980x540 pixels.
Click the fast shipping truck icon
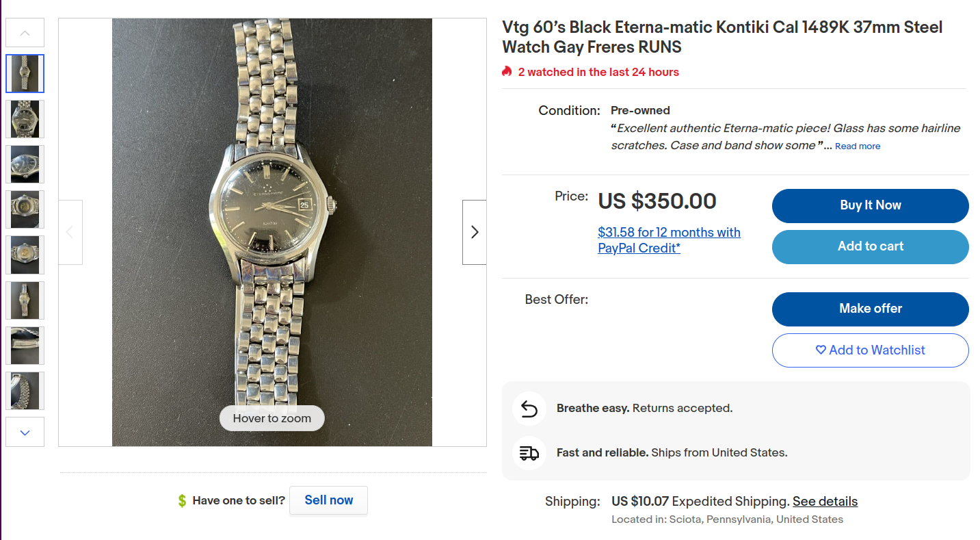click(529, 453)
